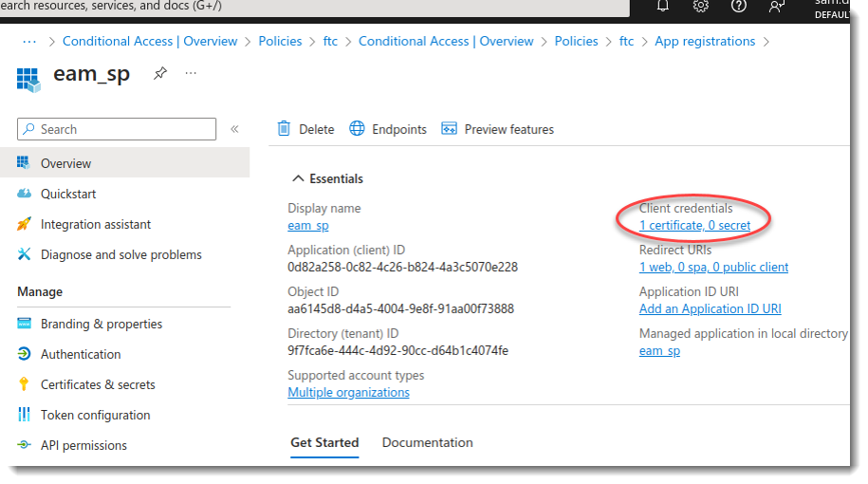This screenshot has height=484, width=868.
Task: Pin eam_sp using the pin icon
Action: 160,74
